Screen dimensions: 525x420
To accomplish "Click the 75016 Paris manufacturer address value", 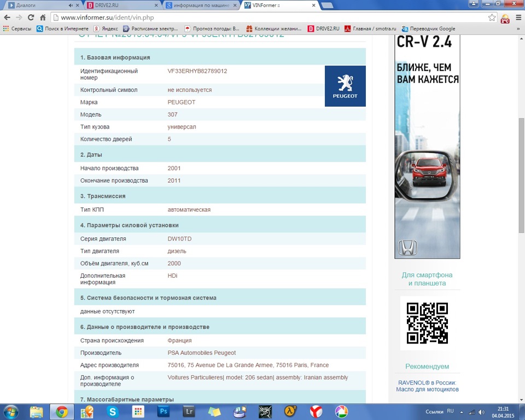I will (x=248, y=365).
